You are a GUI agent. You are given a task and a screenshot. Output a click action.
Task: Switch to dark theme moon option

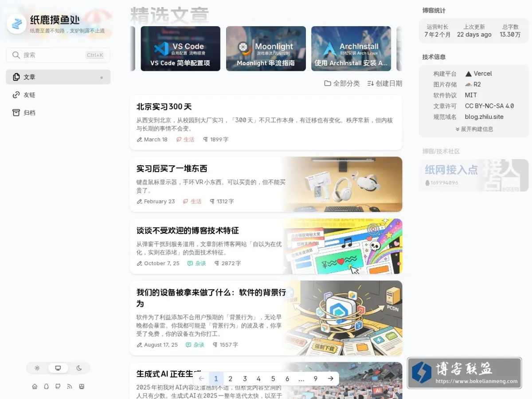79,368
